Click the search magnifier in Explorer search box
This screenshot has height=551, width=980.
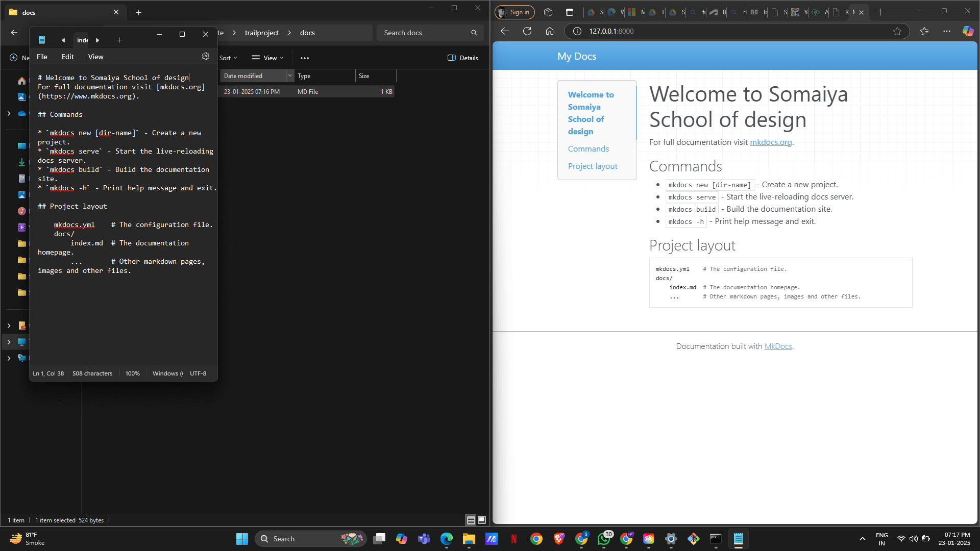pyautogui.click(x=474, y=33)
